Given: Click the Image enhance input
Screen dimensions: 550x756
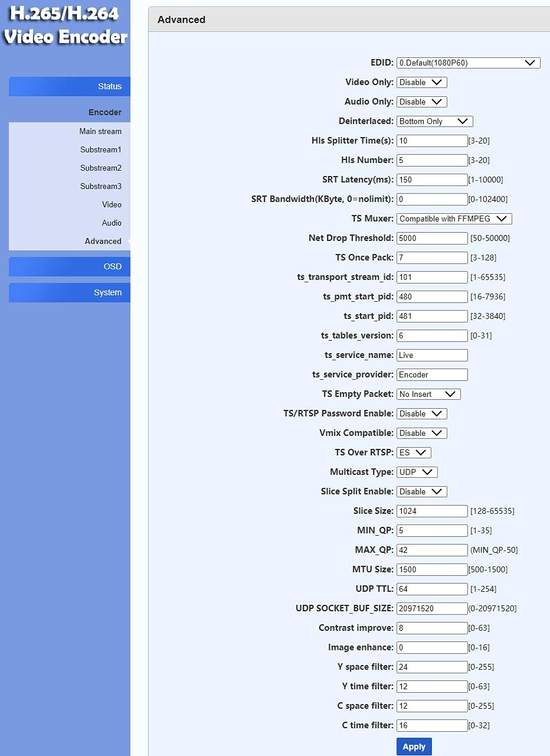Looking at the screenshot, I should tap(432, 647).
